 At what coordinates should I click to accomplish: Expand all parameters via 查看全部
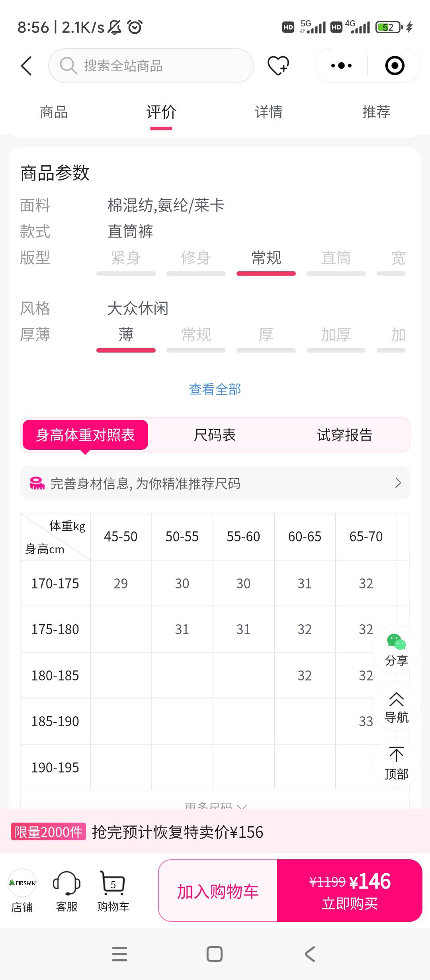point(215,389)
